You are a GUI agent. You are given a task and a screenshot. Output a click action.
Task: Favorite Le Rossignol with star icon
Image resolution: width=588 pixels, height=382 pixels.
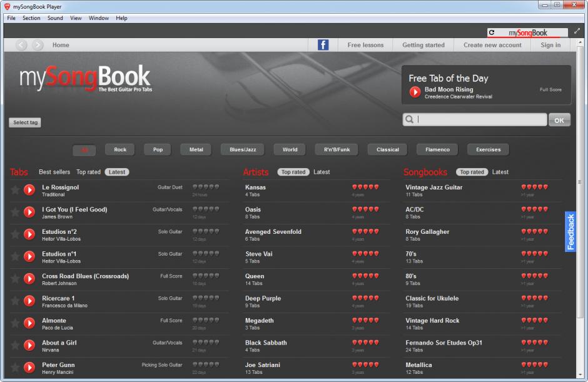[x=15, y=189]
